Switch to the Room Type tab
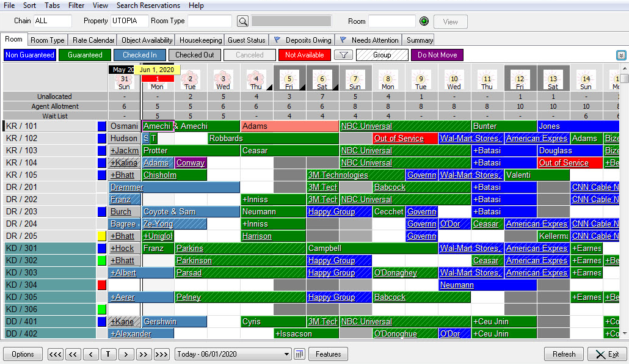 pos(48,40)
